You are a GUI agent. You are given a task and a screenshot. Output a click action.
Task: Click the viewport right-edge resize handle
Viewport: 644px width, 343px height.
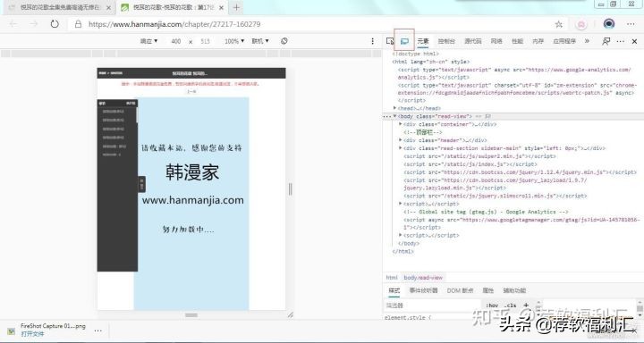291,189
